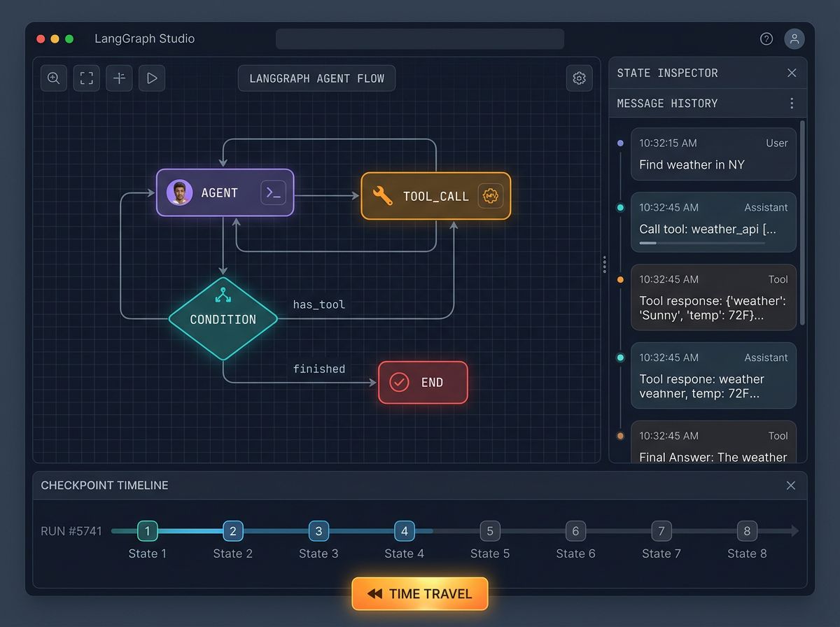Click the checkmark icon on the END node
The image size is (840, 627).
click(x=399, y=382)
